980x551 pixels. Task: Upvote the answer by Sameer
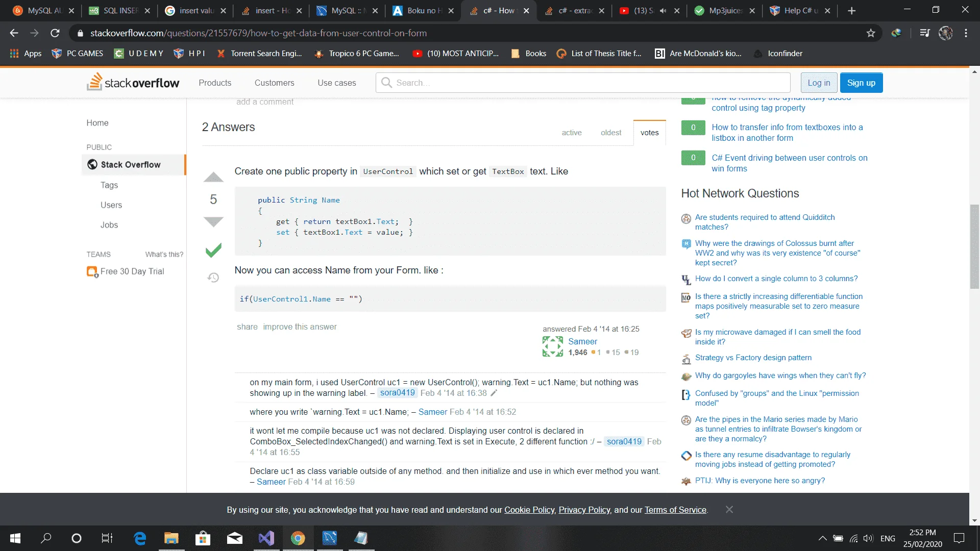(213, 177)
